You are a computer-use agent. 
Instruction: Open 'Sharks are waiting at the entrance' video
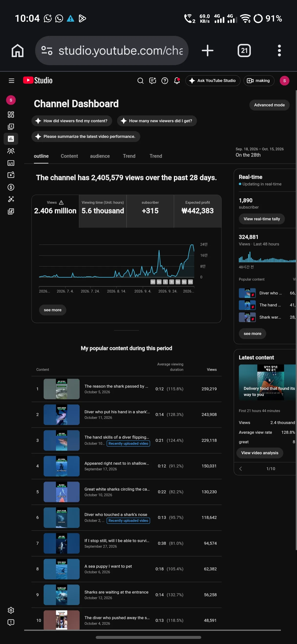126,595
